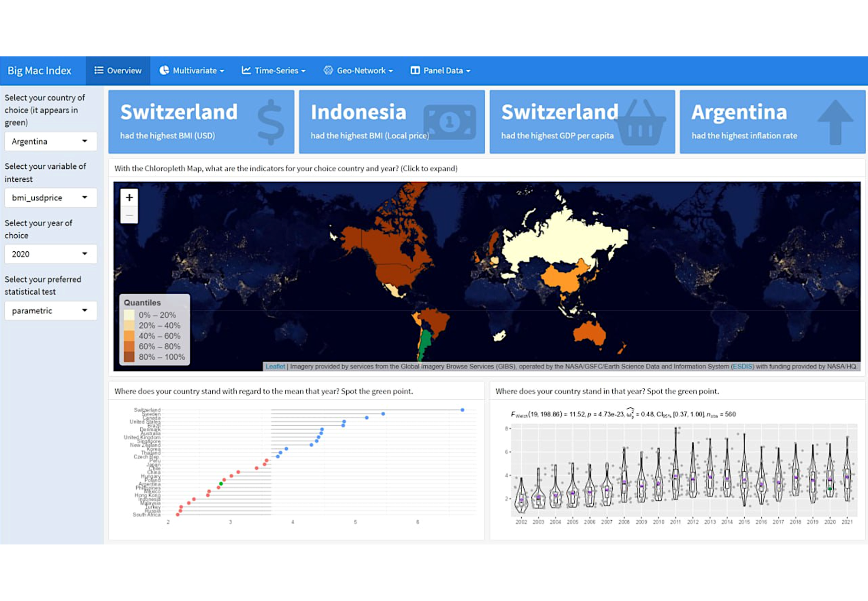Expand the statistical test dropdown showing parametric
The height and width of the screenshot is (601, 868).
click(50, 311)
